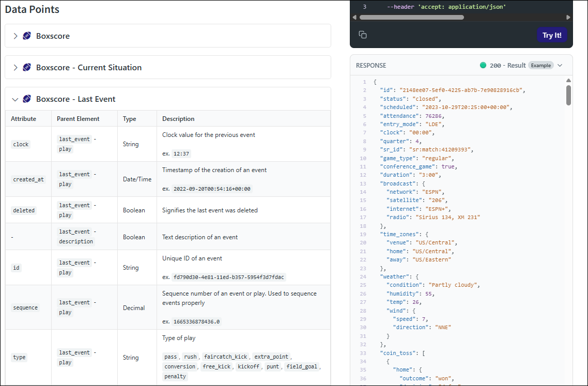The width and height of the screenshot is (588, 386).
Task: Expand the Boxscore section chevron
Action: tap(16, 36)
